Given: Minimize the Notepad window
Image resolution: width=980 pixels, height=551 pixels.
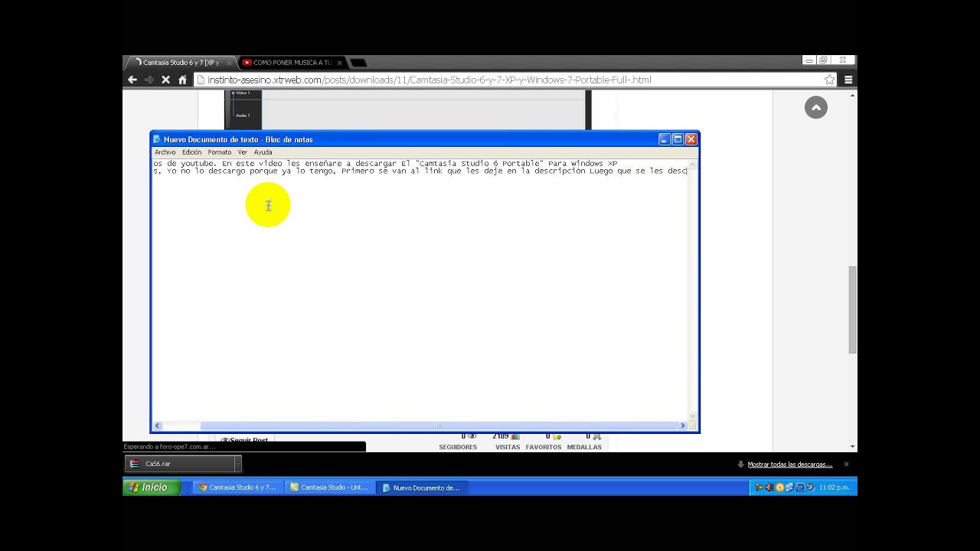Looking at the screenshot, I should (x=664, y=139).
